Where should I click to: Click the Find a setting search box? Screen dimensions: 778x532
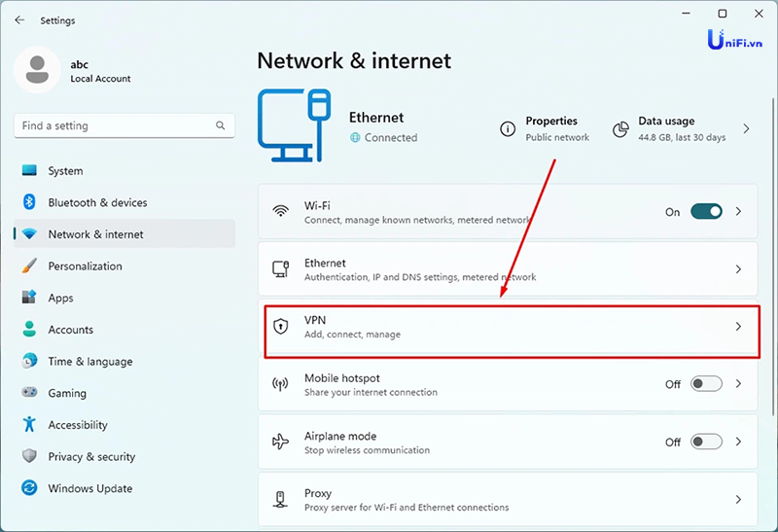click(x=124, y=125)
